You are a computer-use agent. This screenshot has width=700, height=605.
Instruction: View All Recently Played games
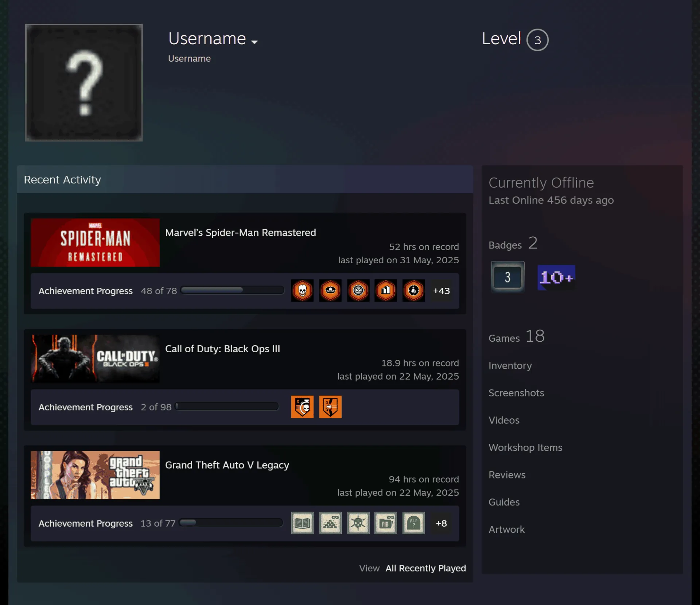(425, 568)
